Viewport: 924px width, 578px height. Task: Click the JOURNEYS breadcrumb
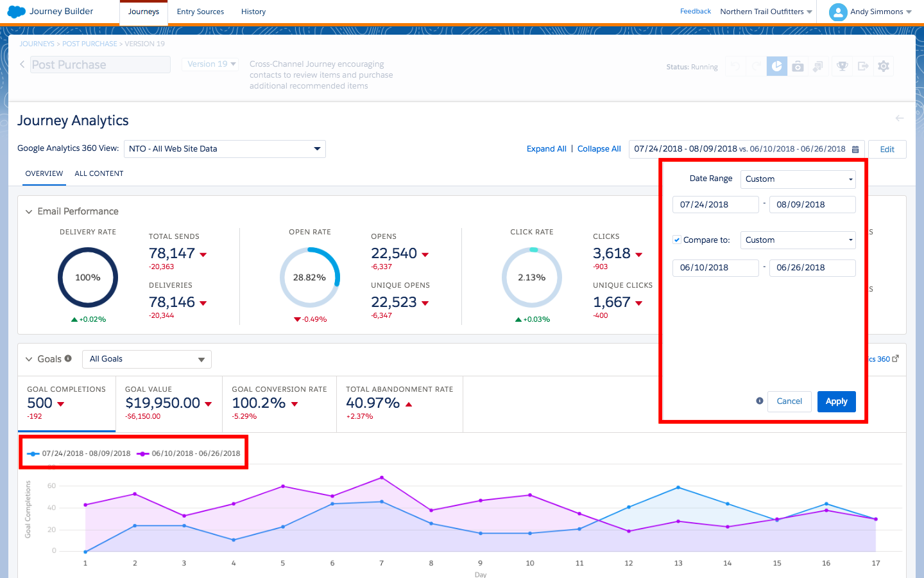(x=37, y=44)
